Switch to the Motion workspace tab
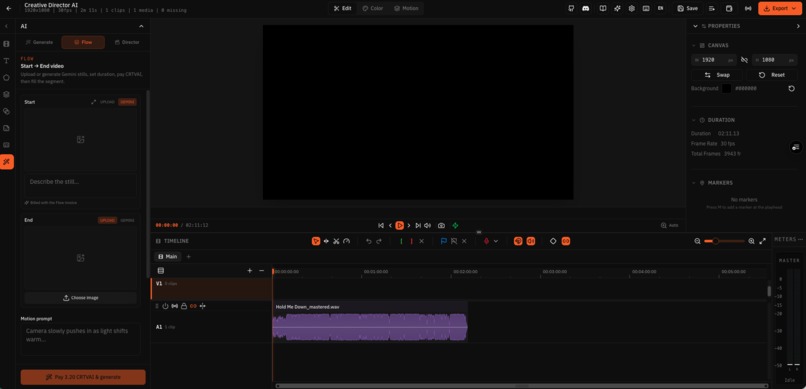806x389 pixels. (406, 8)
